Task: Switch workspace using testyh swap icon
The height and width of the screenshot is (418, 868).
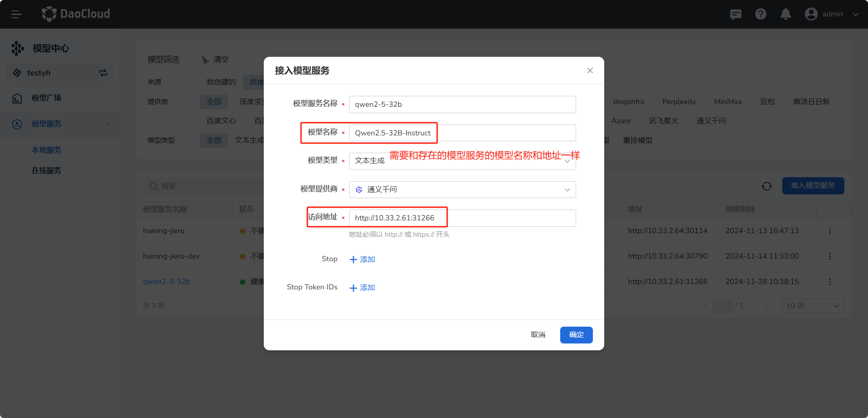Action: (x=104, y=73)
